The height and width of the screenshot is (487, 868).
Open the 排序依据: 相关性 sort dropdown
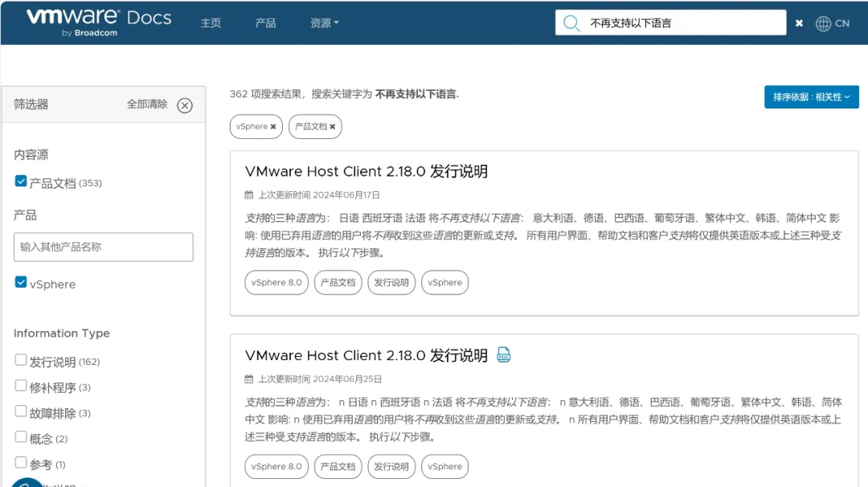811,97
